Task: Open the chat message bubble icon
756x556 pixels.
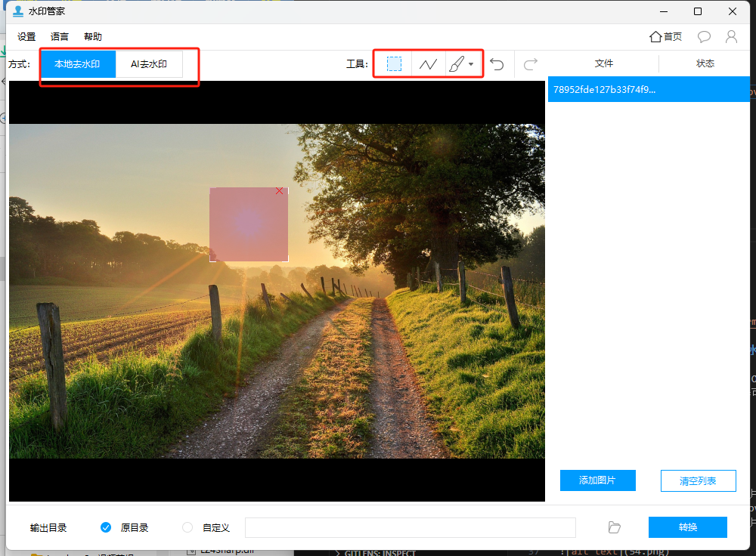Action: click(704, 36)
